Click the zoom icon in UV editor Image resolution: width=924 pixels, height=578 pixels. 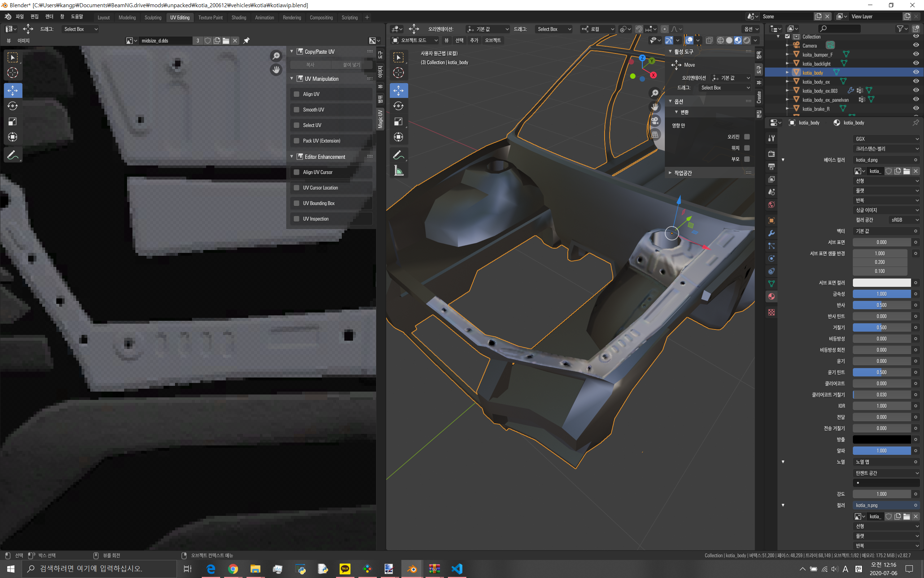coord(276,56)
